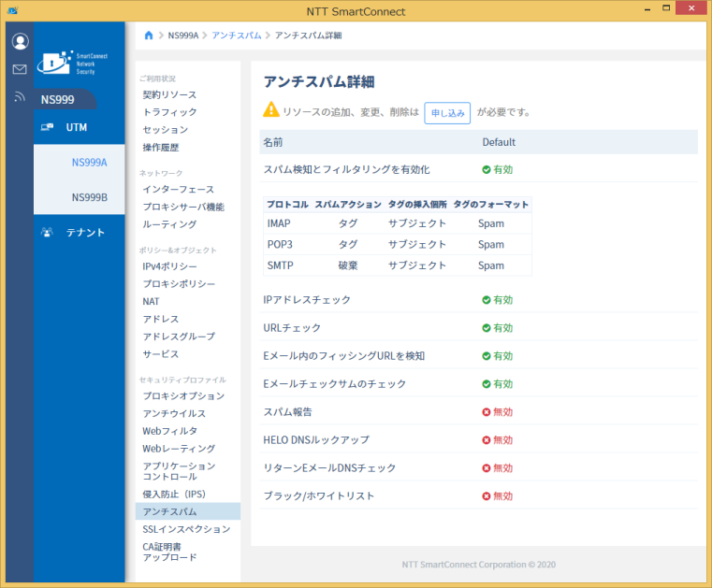The width and height of the screenshot is (712, 588).
Task: Open the UTM menu section
Action: [79, 127]
